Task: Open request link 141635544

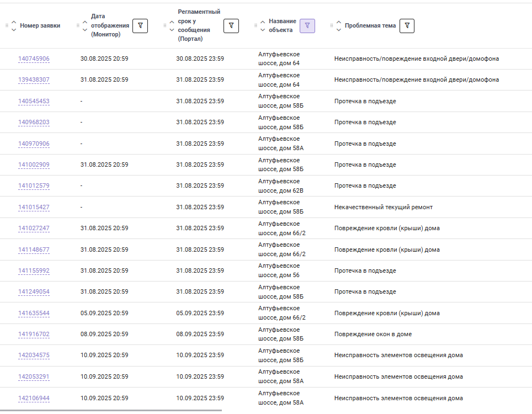Action: click(34, 313)
